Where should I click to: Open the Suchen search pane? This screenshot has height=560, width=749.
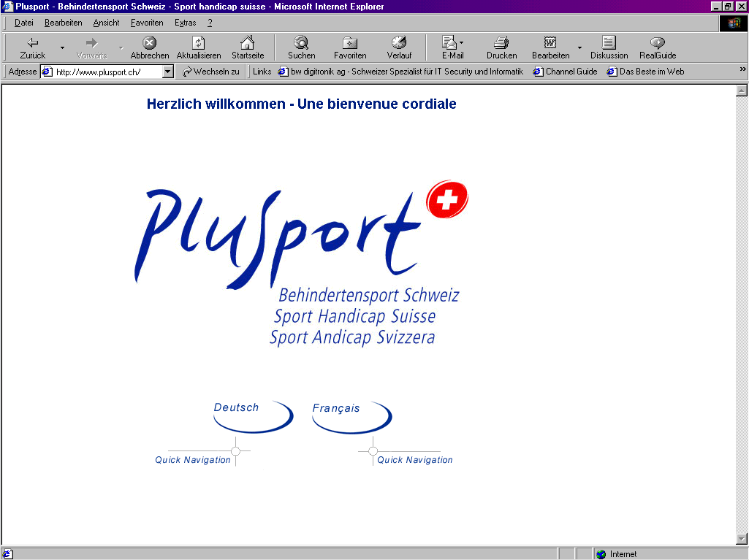[301, 47]
